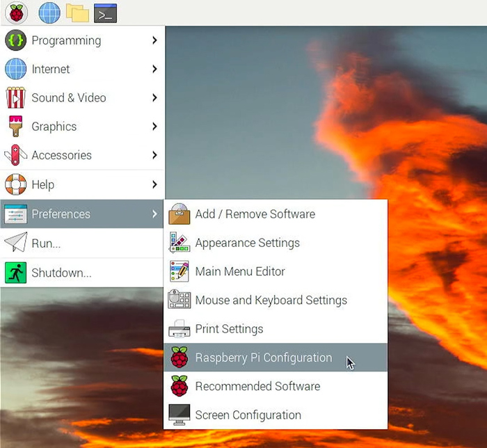The height and width of the screenshot is (448, 487).
Task: Expand the Internet submenu arrow
Action: [x=154, y=69]
